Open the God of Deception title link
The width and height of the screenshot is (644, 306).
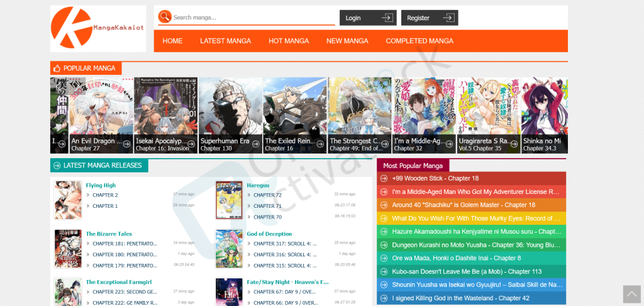(269, 234)
